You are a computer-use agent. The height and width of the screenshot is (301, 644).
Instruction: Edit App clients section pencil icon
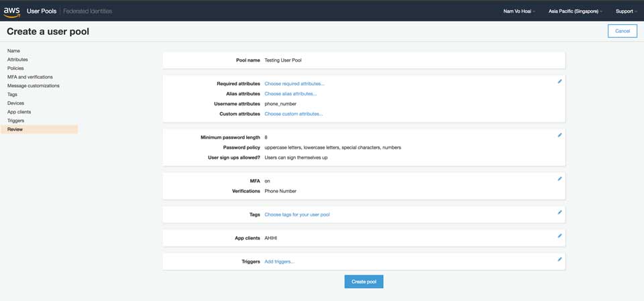click(559, 236)
